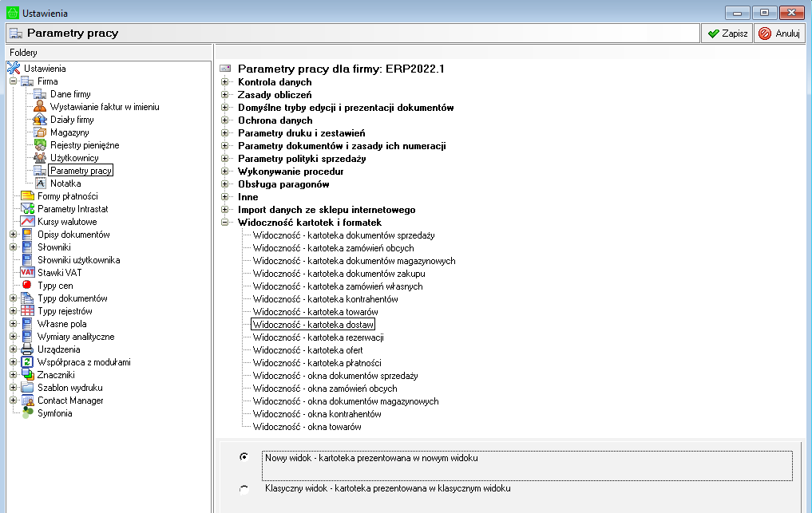Click the Anuluj button
812x513 pixels.
pyautogui.click(x=778, y=34)
